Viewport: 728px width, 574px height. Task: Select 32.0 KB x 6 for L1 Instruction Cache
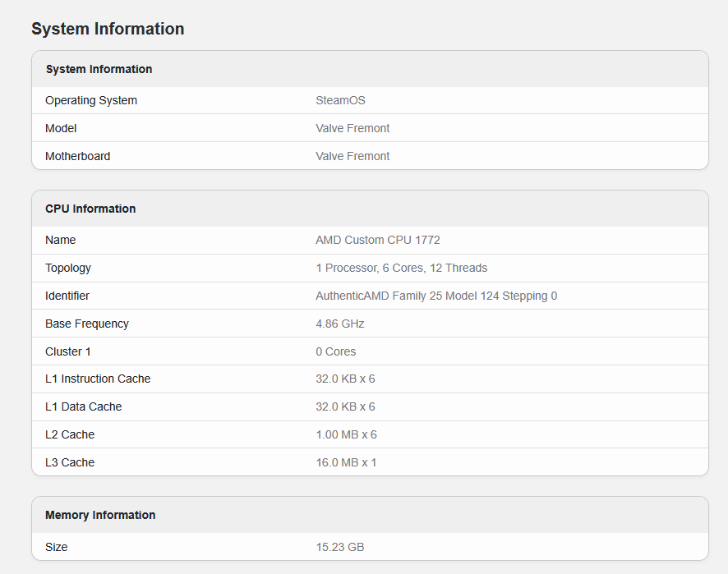[345, 379]
